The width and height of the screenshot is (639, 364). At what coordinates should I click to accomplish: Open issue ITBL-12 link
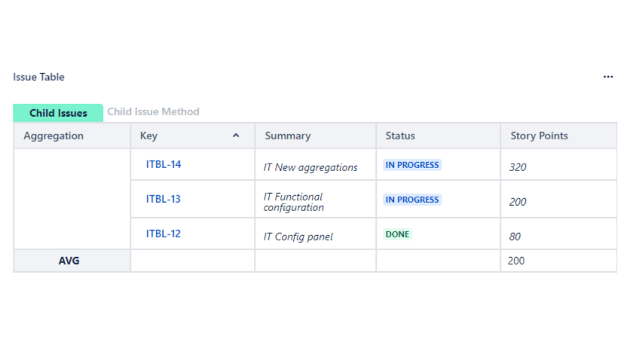164,234
